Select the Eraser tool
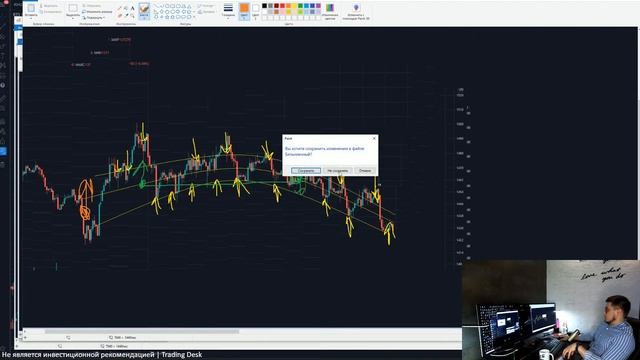Viewport: 640px width, 360px height. tap(120, 15)
